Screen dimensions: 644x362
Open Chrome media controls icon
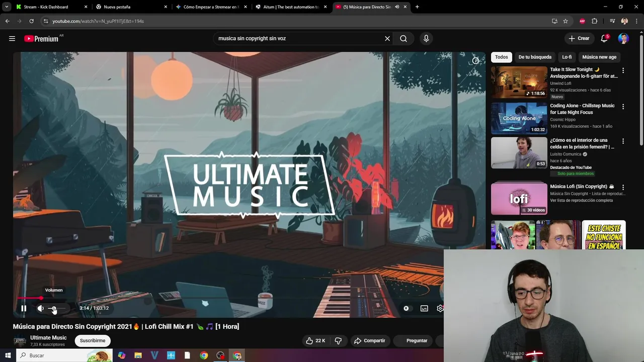tap(612, 21)
